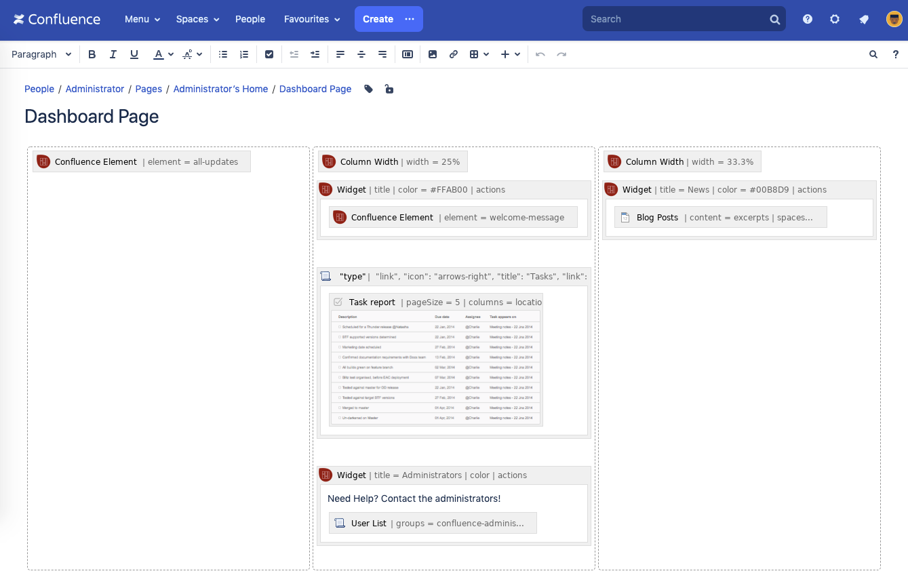Click the Task report preview table thumbnail
908x588 pixels.
tap(436, 368)
